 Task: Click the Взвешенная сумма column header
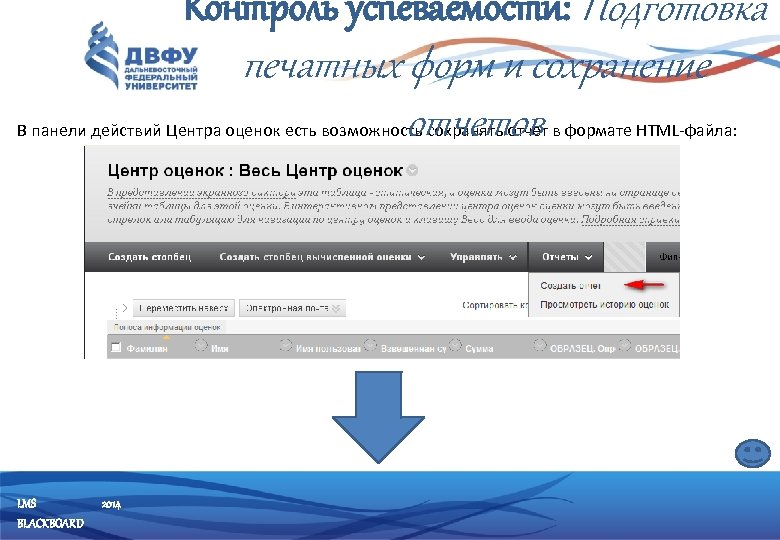(413, 349)
